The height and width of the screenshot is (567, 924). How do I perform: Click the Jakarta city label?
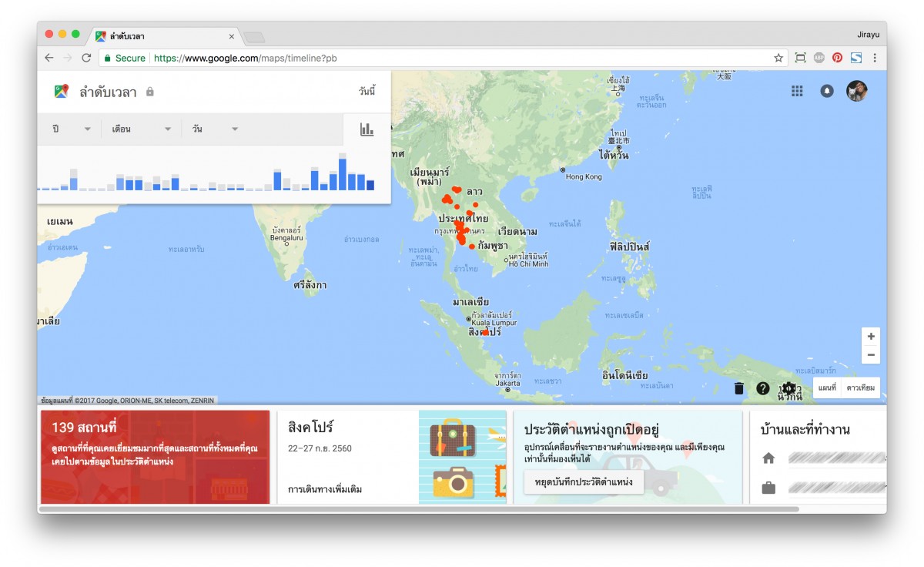tap(507, 383)
